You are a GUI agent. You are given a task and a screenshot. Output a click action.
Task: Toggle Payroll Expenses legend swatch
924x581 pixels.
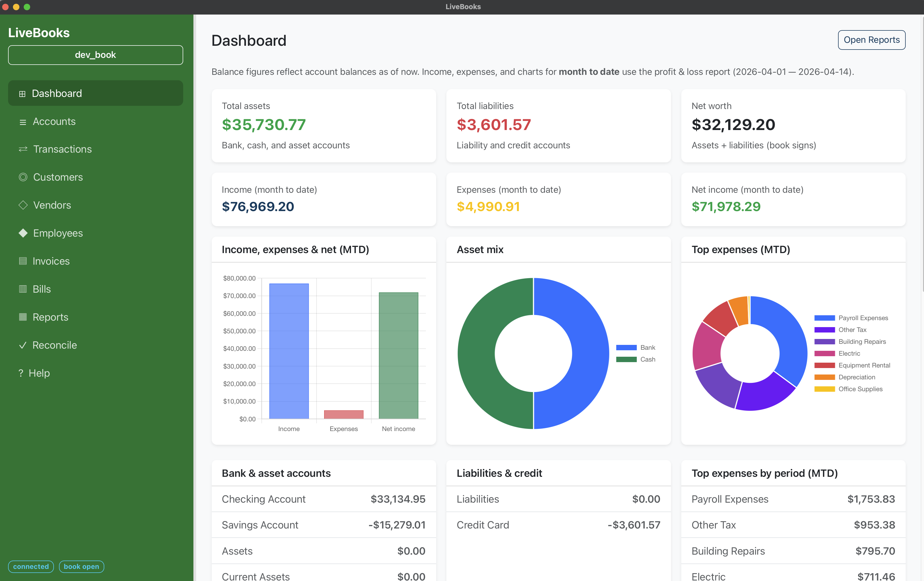pos(824,318)
